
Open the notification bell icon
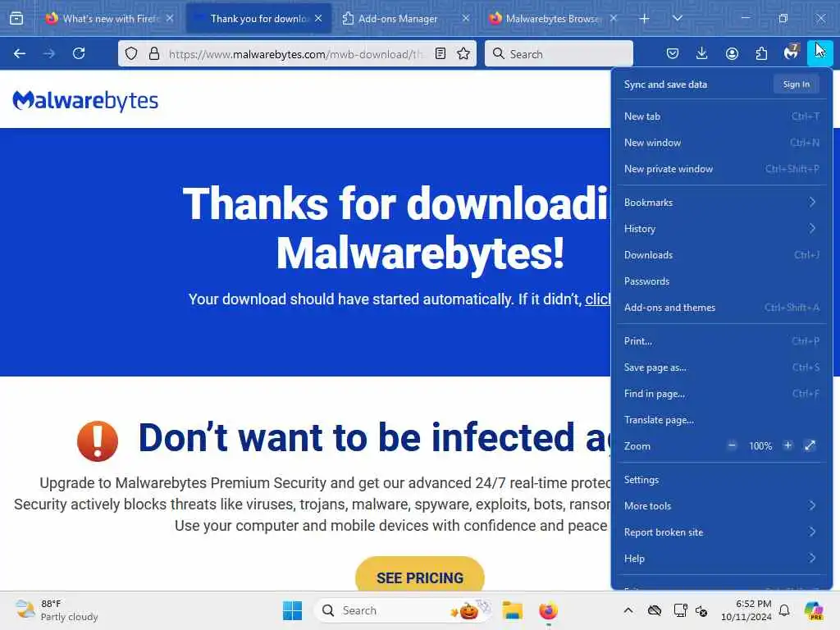(784, 610)
